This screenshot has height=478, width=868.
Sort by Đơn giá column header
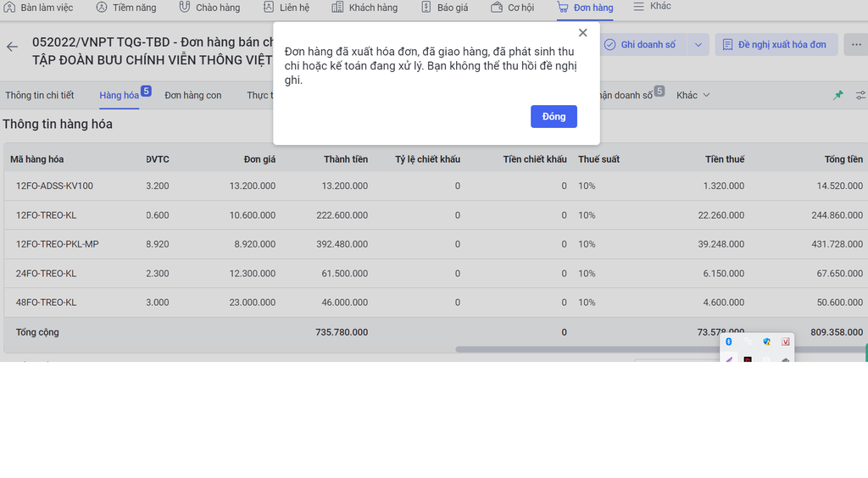[x=259, y=159]
